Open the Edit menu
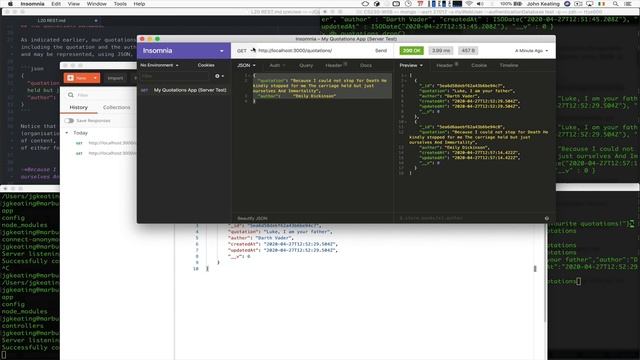Viewport: 640px width, 360px height. [56, 4]
